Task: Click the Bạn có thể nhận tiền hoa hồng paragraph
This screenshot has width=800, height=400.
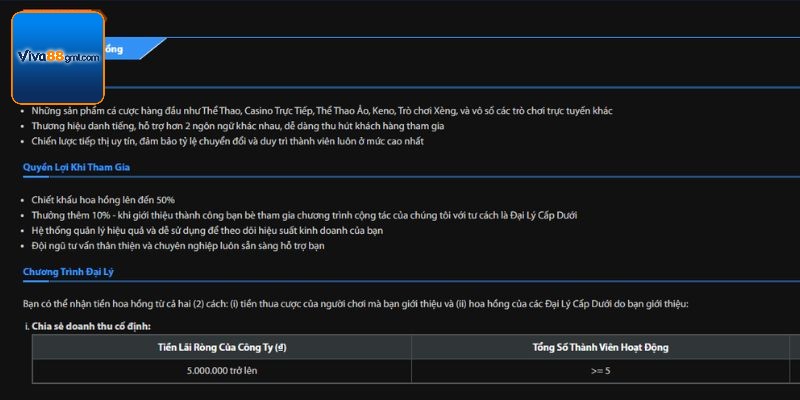Action: click(x=356, y=304)
